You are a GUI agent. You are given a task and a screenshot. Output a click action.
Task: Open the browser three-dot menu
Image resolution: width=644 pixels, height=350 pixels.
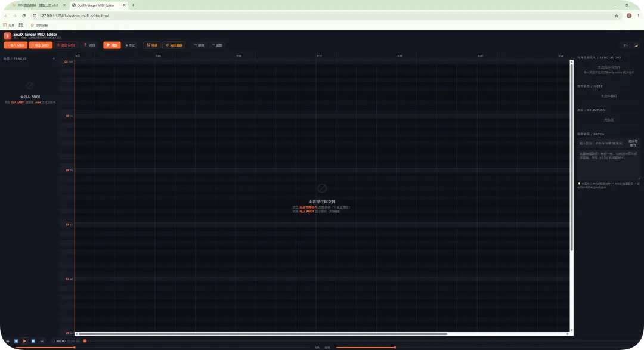click(x=638, y=16)
